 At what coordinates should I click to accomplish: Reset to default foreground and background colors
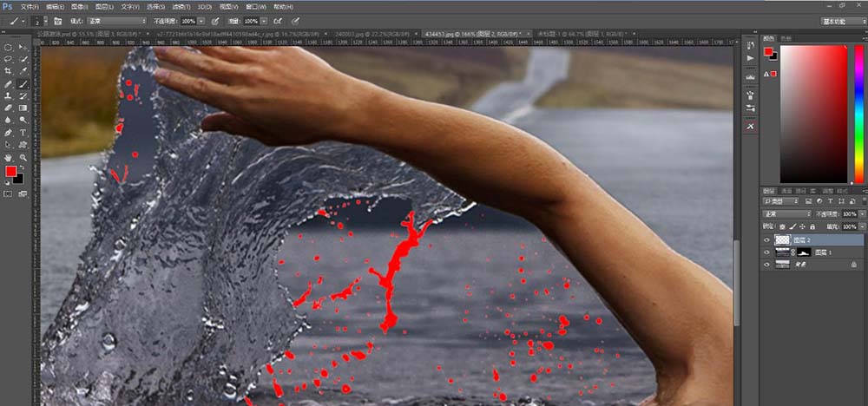coord(7,182)
